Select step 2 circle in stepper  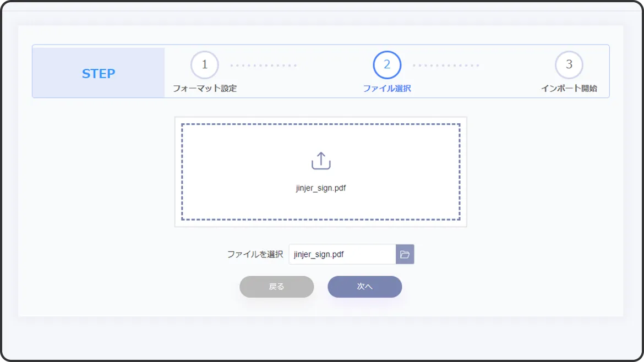tap(387, 65)
